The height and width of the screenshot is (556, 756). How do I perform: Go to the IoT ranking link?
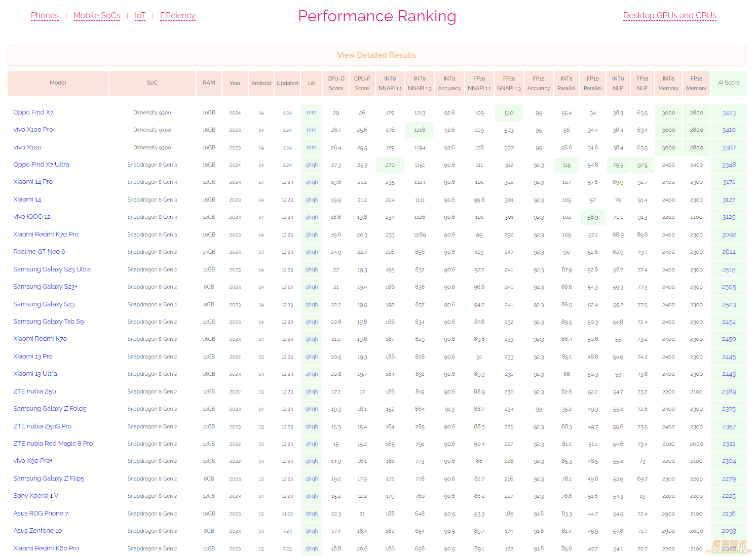(x=140, y=16)
